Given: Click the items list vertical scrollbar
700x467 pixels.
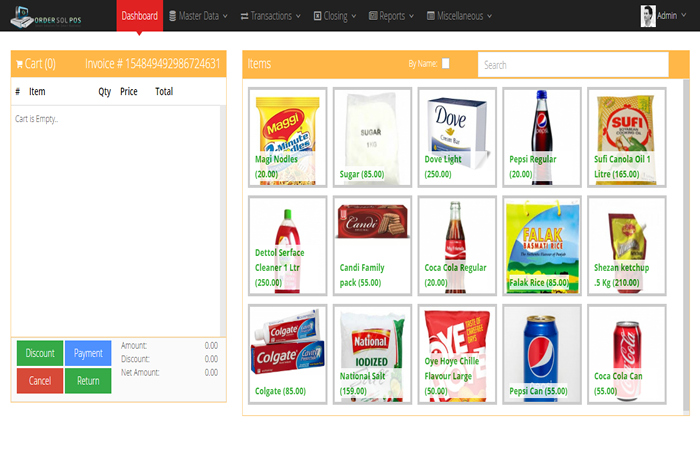Looking at the screenshot, I should pyautogui.click(x=686, y=246).
